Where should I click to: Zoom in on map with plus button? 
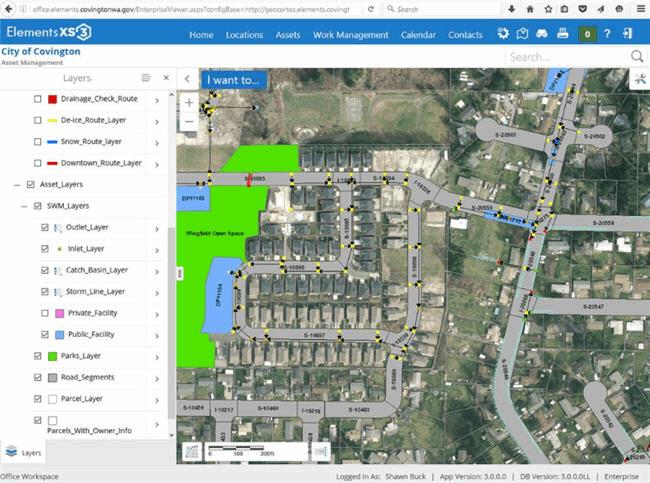point(189,102)
